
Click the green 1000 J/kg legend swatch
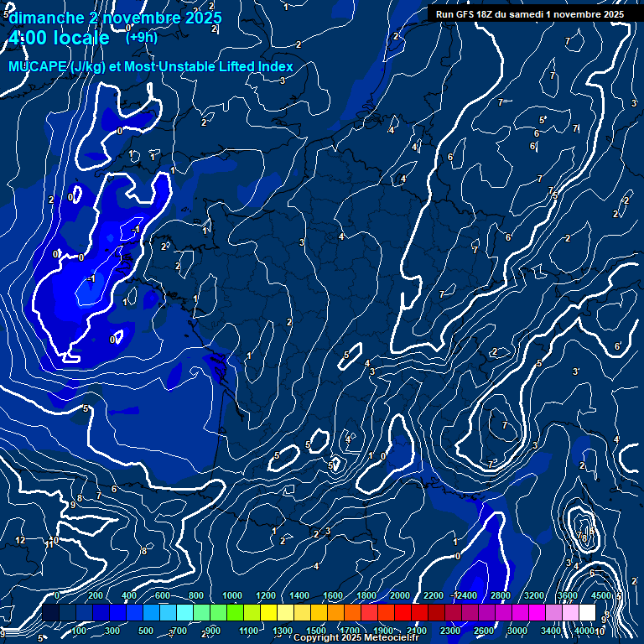[x=235, y=613]
